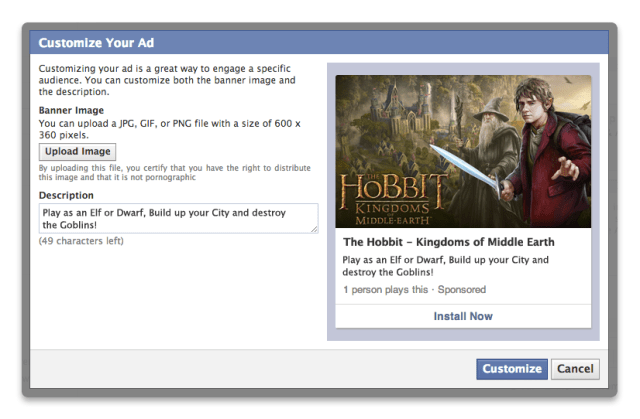Click the Banner Image heading
The image size is (640, 419).
[x=71, y=110]
